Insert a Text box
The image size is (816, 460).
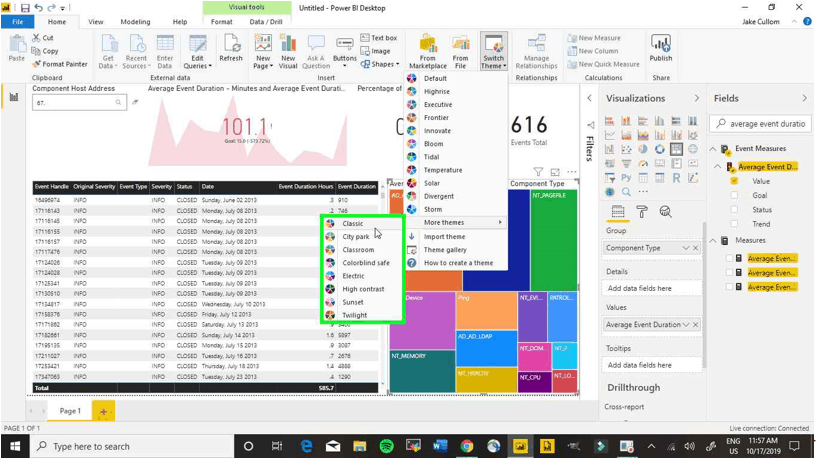click(x=379, y=38)
